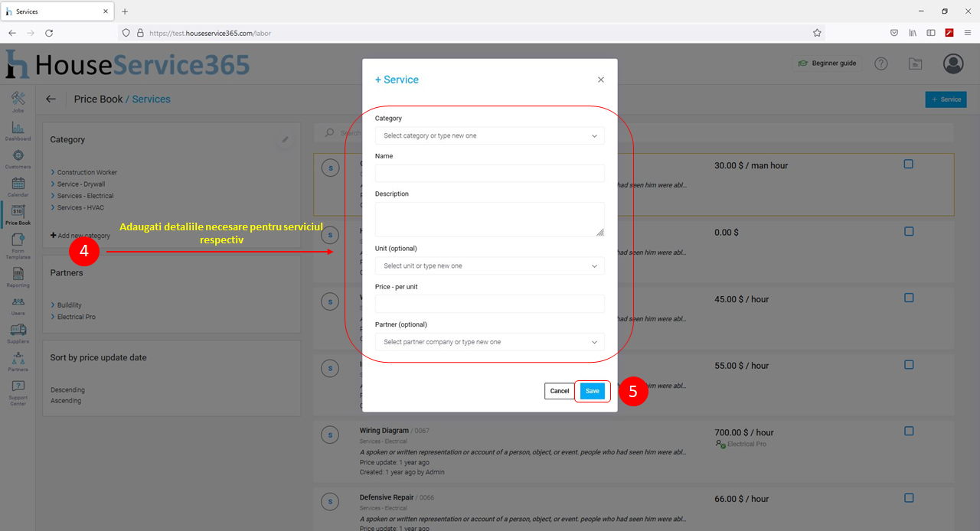Open the Category dropdown in dialog
Image resolution: width=980 pixels, height=531 pixels.
[x=489, y=136]
